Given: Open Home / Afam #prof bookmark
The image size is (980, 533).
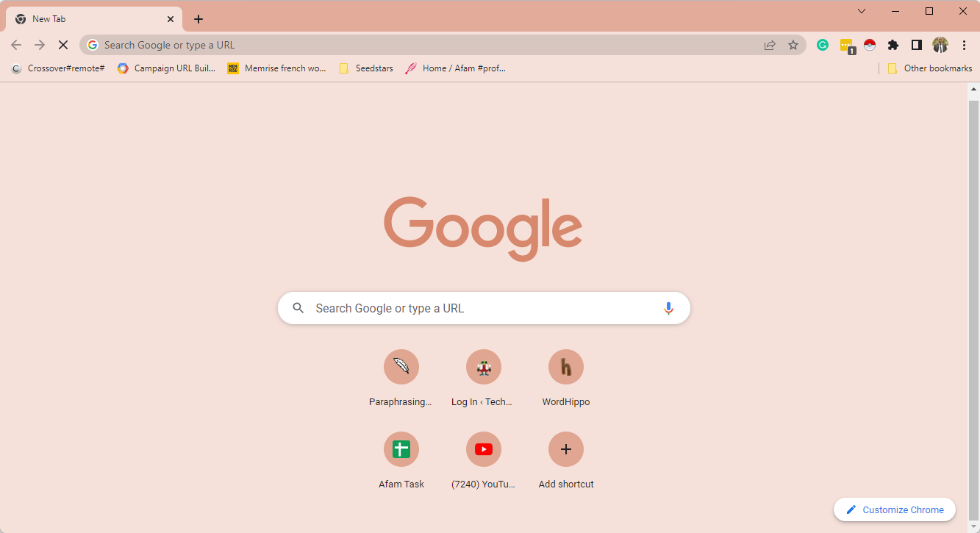Looking at the screenshot, I should [x=455, y=68].
